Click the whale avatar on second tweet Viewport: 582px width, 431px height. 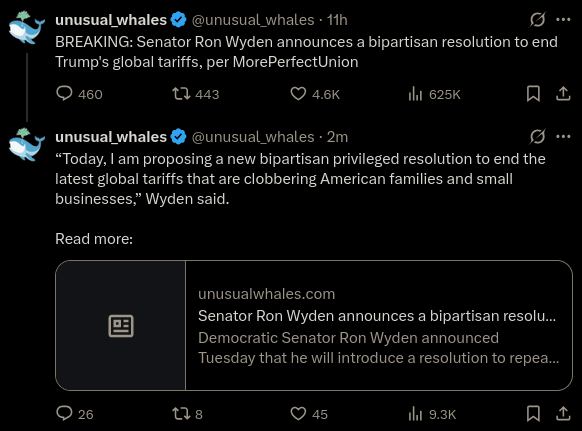[x=26, y=144]
